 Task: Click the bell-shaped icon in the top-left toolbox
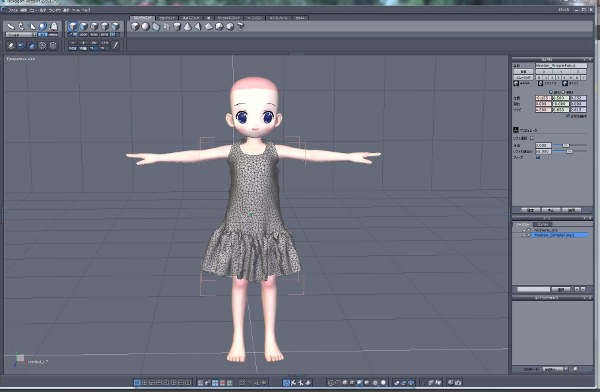[x=54, y=26]
